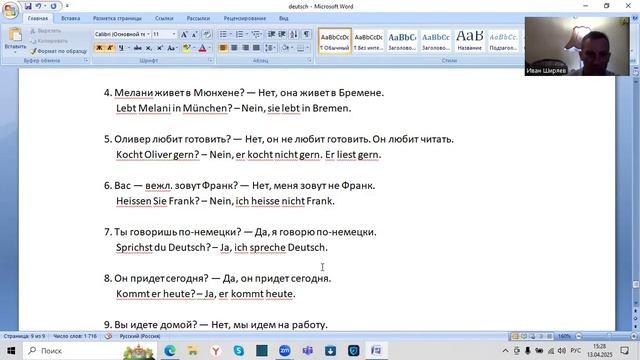Pick text highlight color
Image resolution: width=640 pixels, height=360 pixels.
point(187,48)
